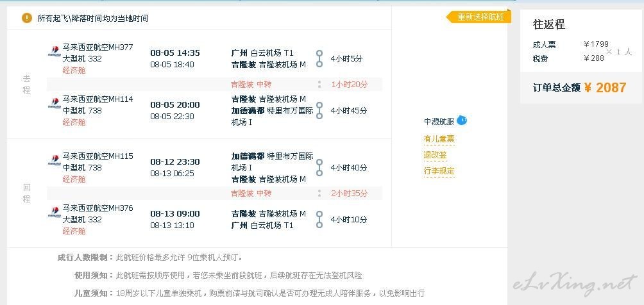Click the 中源航服 agent name
This screenshot has width=644, height=305.
pos(439,121)
